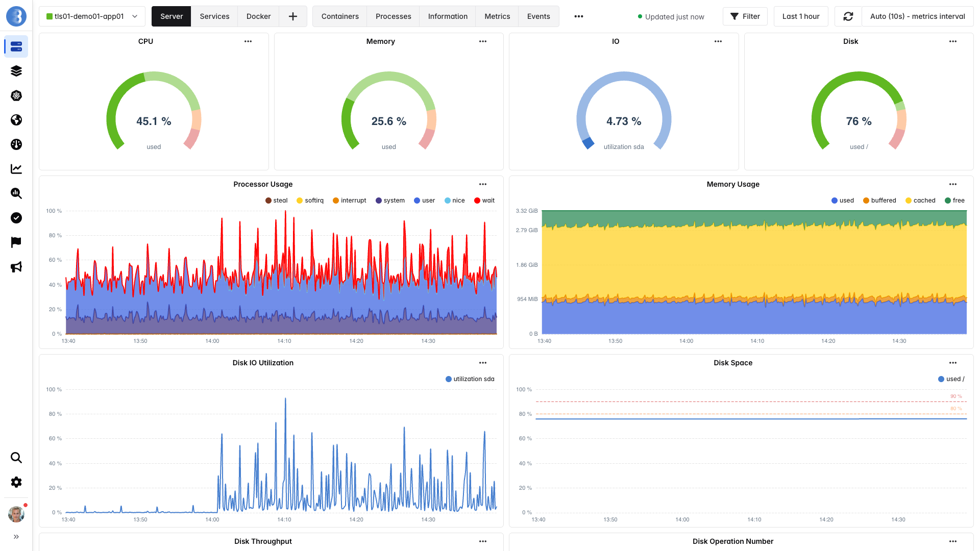The width and height of the screenshot is (980, 551).
Task: Open the CPU gauge options menu
Action: (248, 41)
